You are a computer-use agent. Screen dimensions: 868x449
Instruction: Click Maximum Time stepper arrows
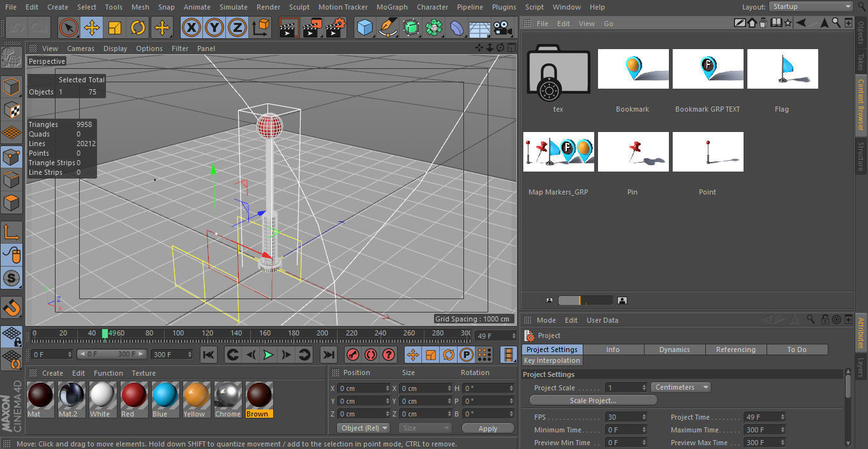click(x=781, y=430)
